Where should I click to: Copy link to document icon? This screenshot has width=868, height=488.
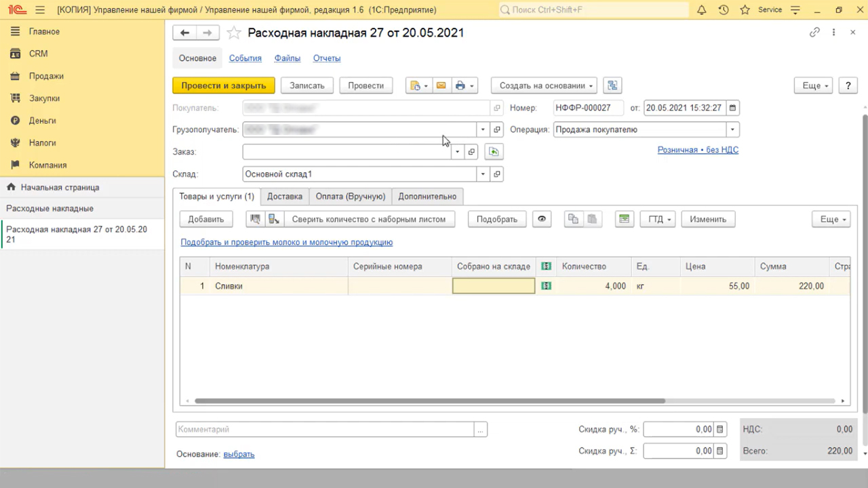814,33
